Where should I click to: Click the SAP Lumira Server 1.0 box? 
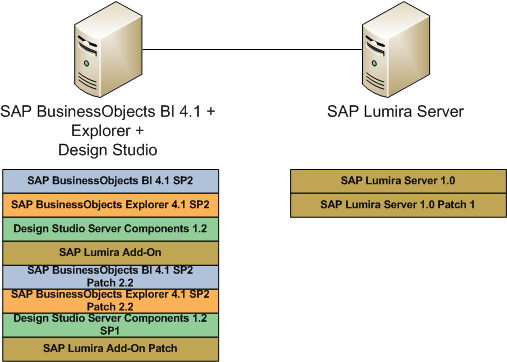[x=398, y=181]
